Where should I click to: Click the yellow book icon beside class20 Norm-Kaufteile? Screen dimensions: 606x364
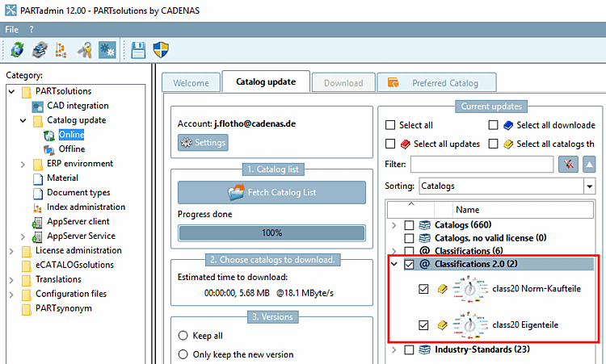(x=442, y=289)
